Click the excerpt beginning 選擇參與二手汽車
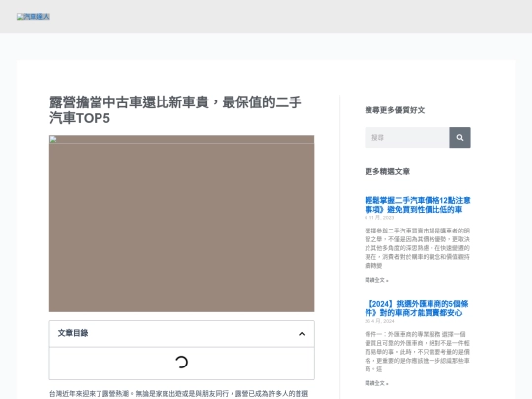Viewport: 532px width, 399px height. point(418,248)
